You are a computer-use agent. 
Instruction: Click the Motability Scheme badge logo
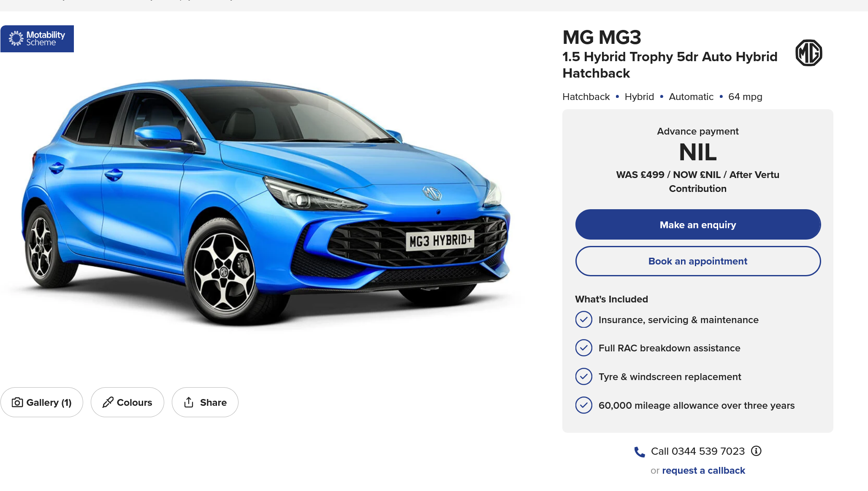pos(37,39)
